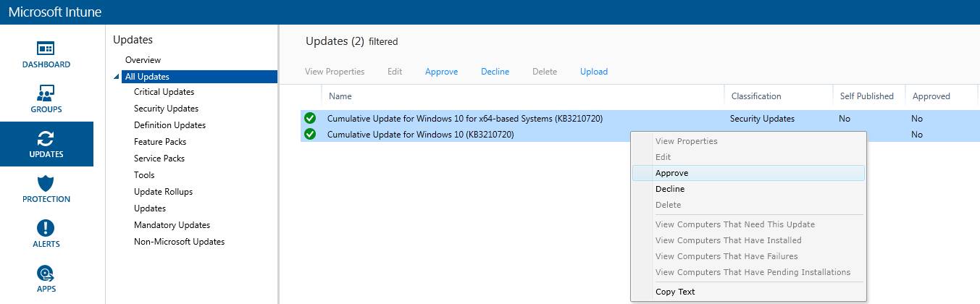Click the Decline link in toolbar
Screen dimensions: 980x304
point(495,72)
